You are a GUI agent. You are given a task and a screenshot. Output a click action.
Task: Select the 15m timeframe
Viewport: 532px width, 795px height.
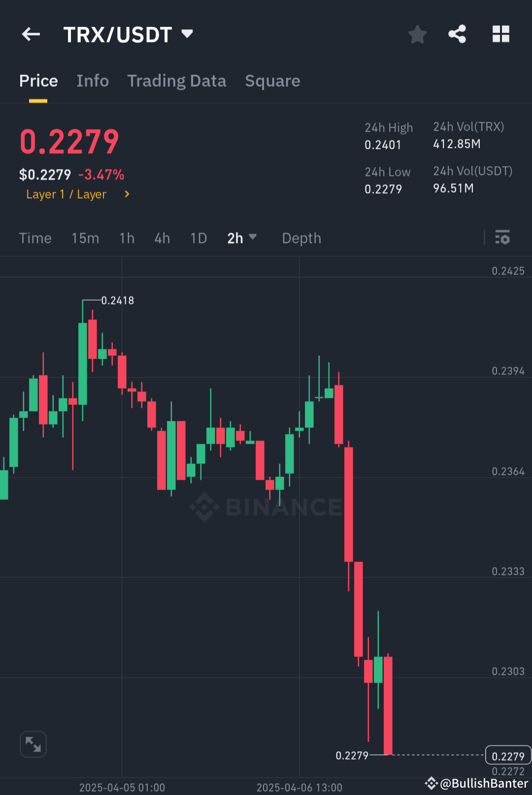pos(85,238)
